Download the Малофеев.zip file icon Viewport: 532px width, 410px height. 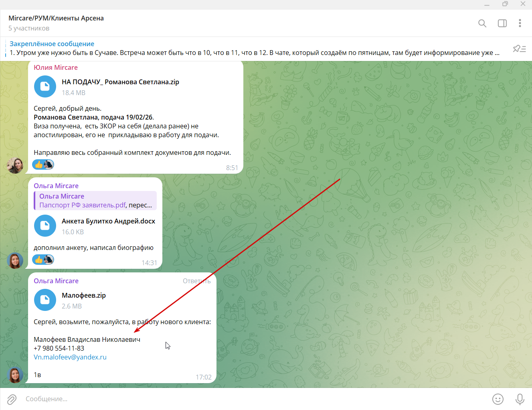45,300
